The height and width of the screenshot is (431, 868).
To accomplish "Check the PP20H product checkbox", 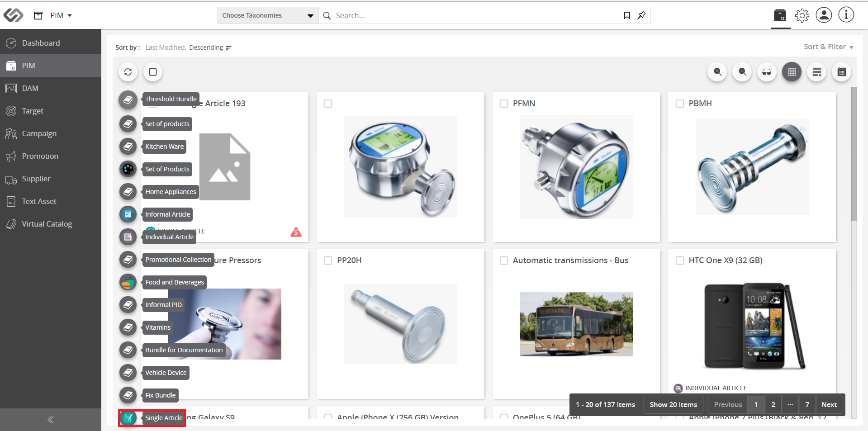I will (328, 260).
